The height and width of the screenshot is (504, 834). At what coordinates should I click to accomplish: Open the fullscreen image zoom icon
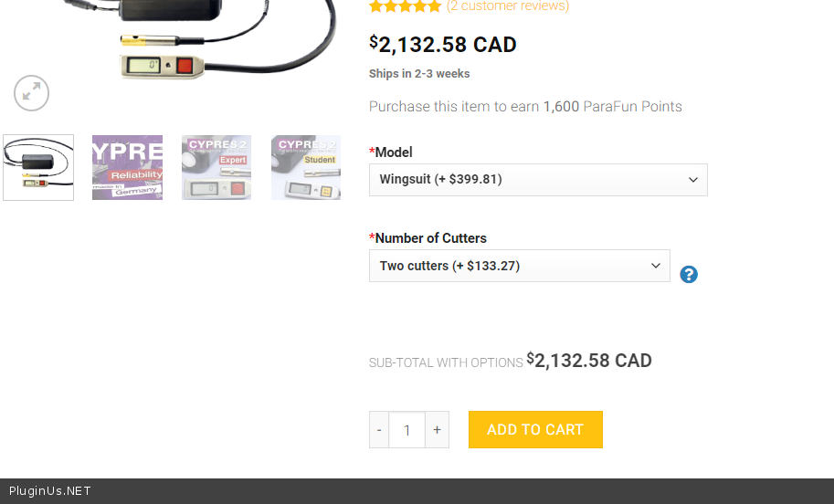31,93
